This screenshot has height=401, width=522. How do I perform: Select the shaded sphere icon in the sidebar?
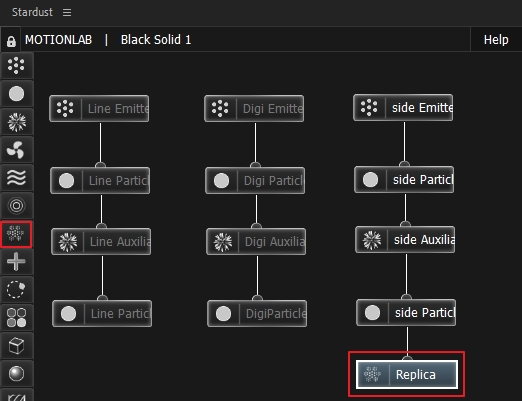pyautogui.click(x=16, y=374)
